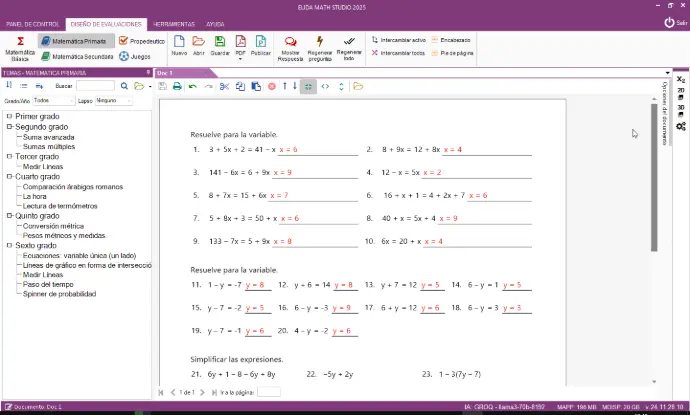Click Intercambiar todos
The width and height of the screenshot is (690, 415).
398,53
